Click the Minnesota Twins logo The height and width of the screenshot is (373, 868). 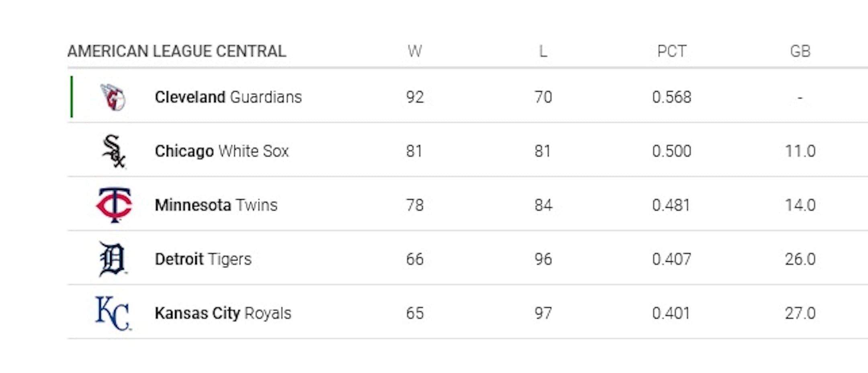pyautogui.click(x=114, y=205)
